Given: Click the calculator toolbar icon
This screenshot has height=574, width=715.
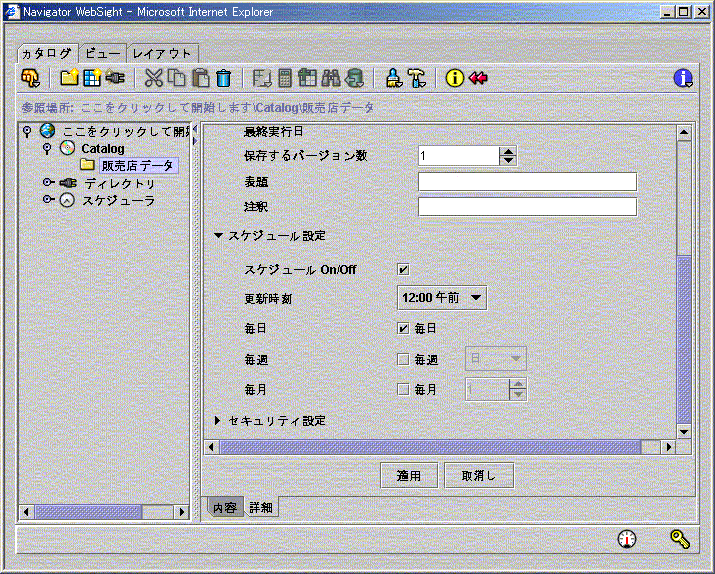Looking at the screenshot, I should 285,78.
